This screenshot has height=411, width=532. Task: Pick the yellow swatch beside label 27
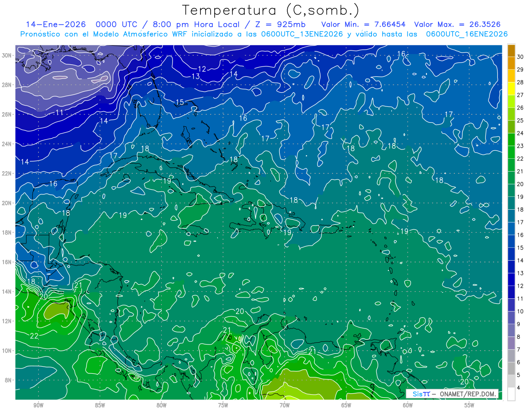(x=511, y=88)
